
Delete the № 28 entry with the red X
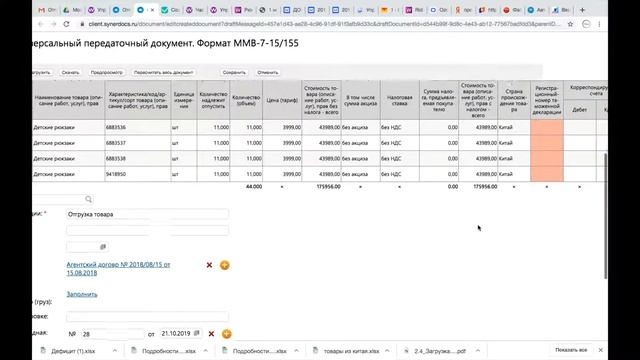[211, 334]
